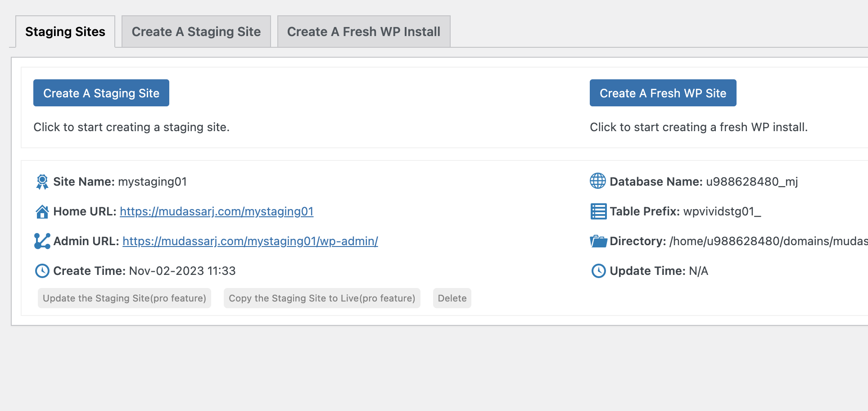Click the Create Time clock icon

point(42,271)
